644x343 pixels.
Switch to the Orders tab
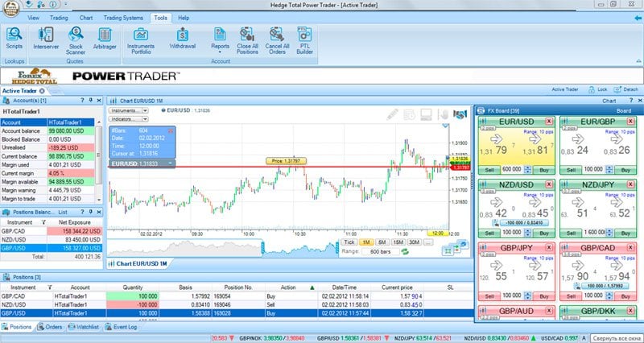[x=50, y=327]
